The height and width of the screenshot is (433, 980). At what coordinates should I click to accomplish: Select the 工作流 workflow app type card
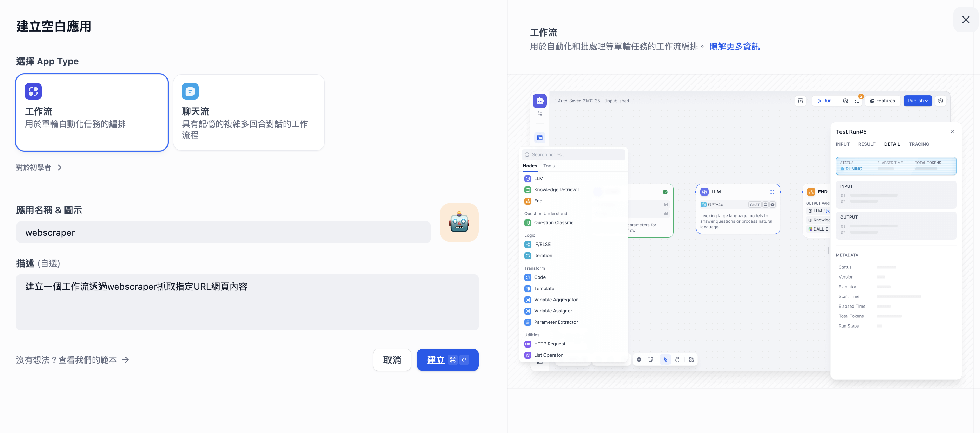click(92, 113)
